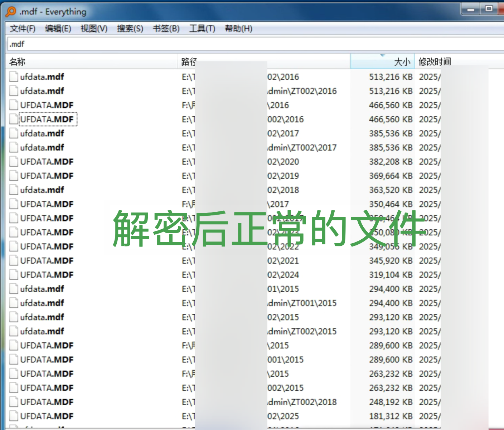Open the 书签(B) menu
Screen dimensions: 504x430
point(166,29)
